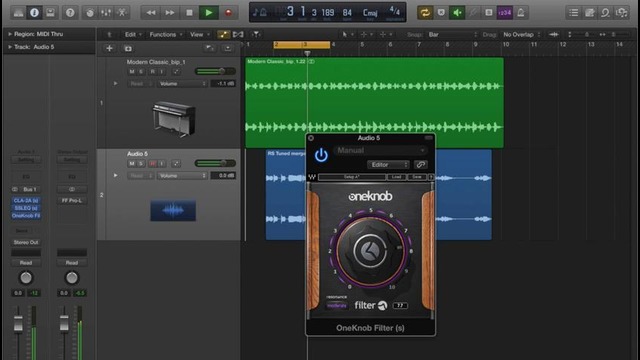Image resolution: width=640 pixels, height=360 pixels.
Task: Toggle the Show Automation yellow button
Action: click(x=223, y=34)
